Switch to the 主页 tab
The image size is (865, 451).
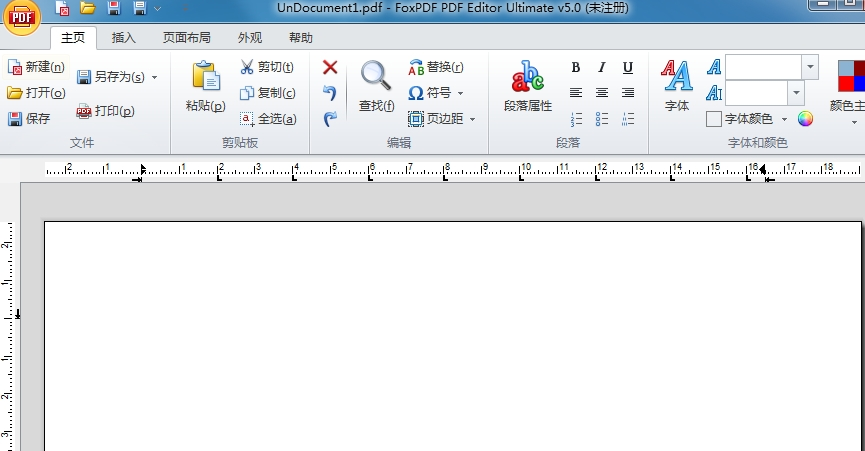tap(73, 37)
